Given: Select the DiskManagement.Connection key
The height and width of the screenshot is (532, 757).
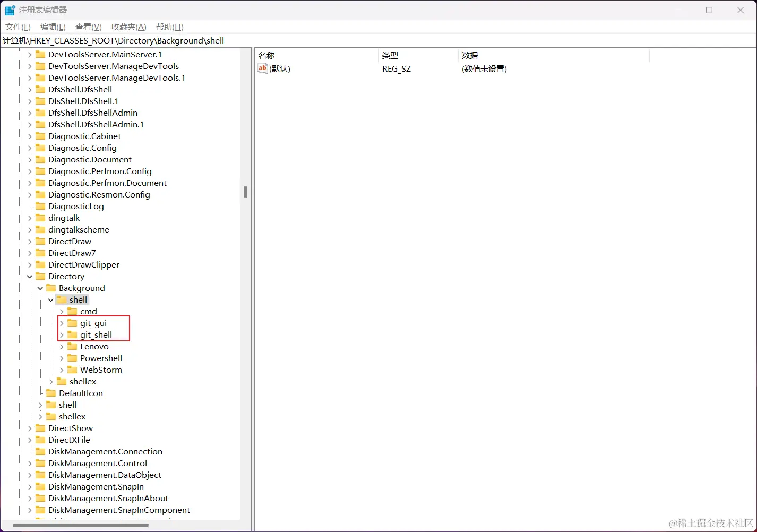Looking at the screenshot, I should (x=105, y=451).
